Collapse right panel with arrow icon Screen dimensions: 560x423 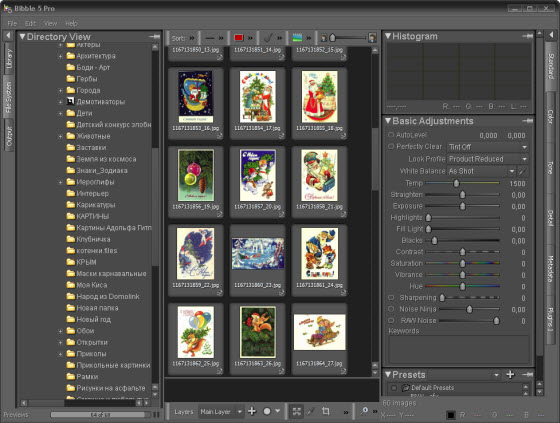click(551, 35)
